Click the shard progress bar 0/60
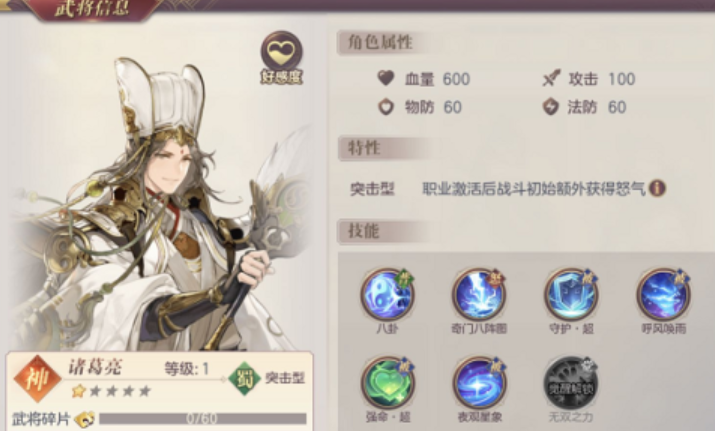Screen dimensions: 715x431 202,418
